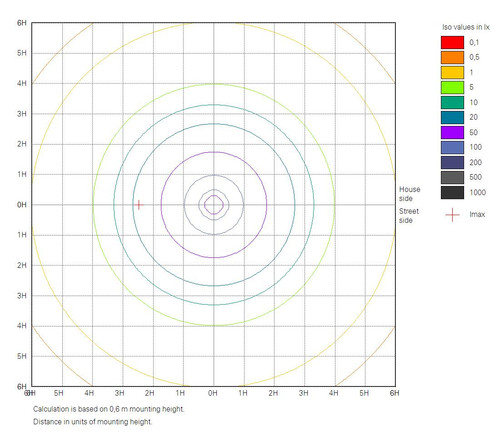Click the blue 20 lx legend swatch
Screen dimensions: 500x432
pyautogui.click(x=452, y=117)
